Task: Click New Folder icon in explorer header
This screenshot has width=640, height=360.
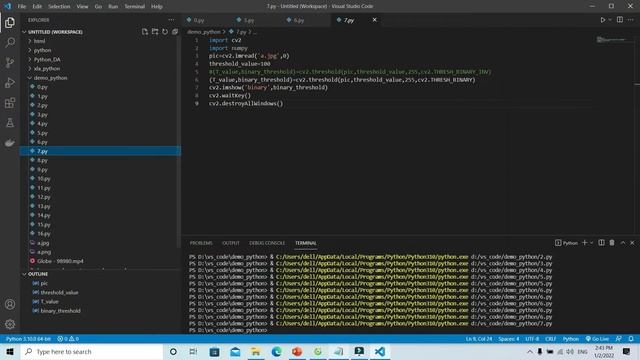Action: [155, 32]
